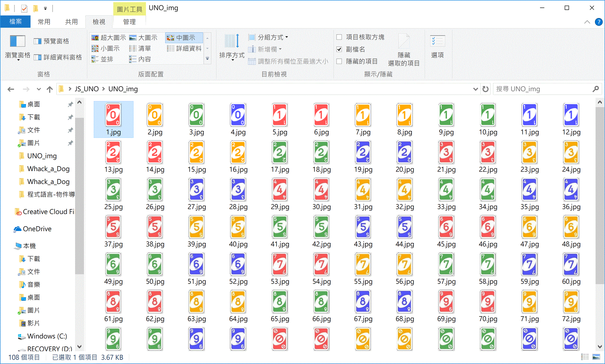Collapse the ribbon with the chevron
The image size is (605, 364).
[587, 22]
